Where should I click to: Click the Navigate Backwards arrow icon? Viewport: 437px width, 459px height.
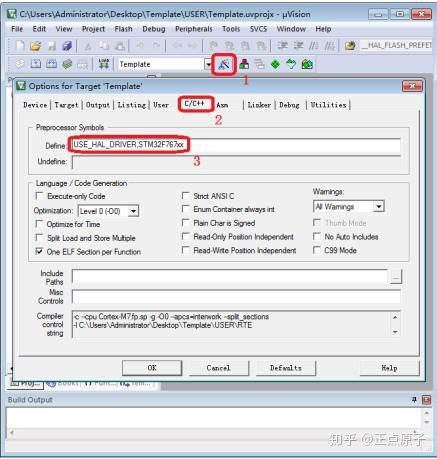[x=177, y=46]
